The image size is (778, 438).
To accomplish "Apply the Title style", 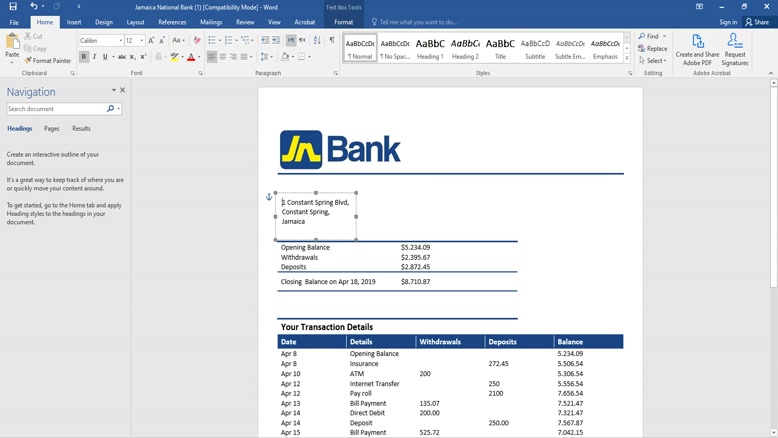I will pyautogui.click(x=500, y=49).
